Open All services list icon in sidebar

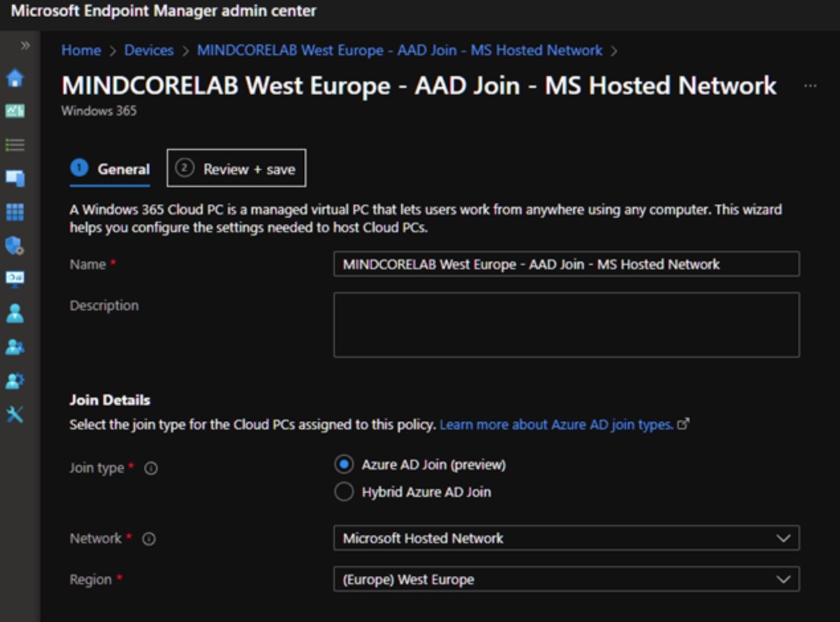[15, 145]
